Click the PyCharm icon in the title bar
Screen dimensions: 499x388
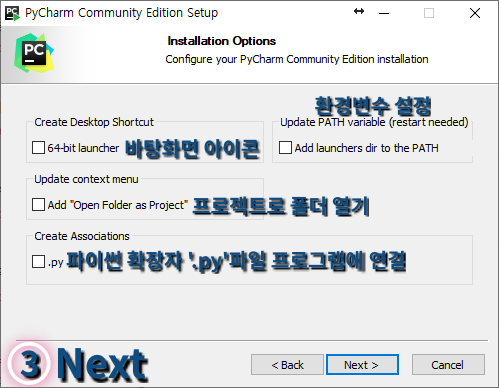(12, 13)
